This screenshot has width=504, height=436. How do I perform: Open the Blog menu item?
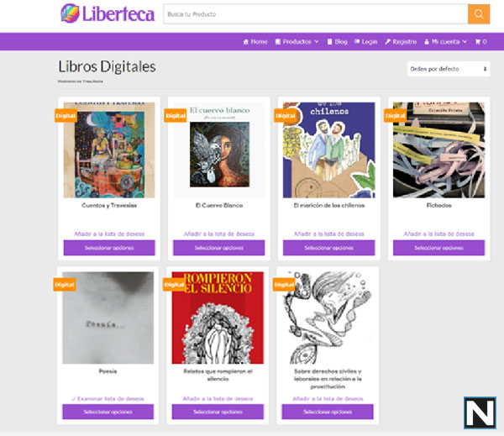point(337,42)
